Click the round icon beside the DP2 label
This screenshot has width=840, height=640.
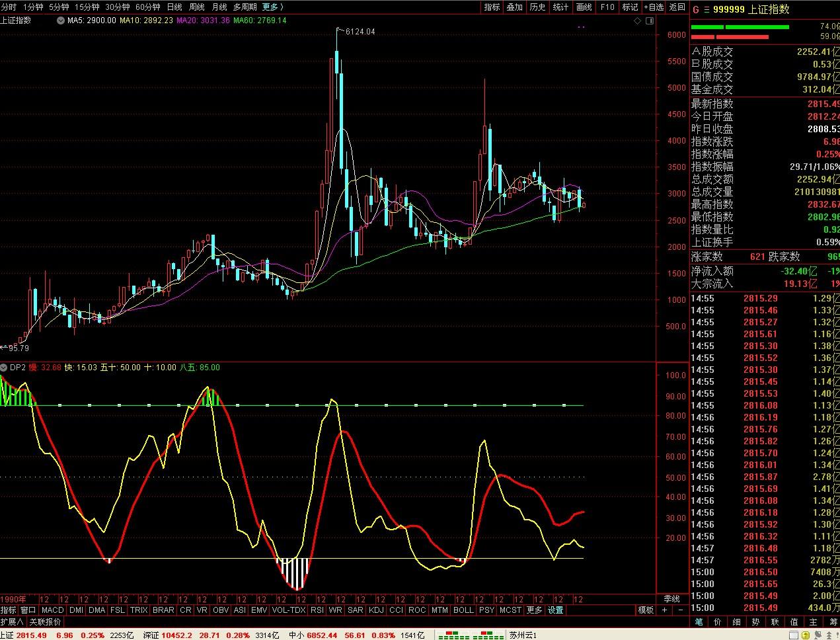4,368
